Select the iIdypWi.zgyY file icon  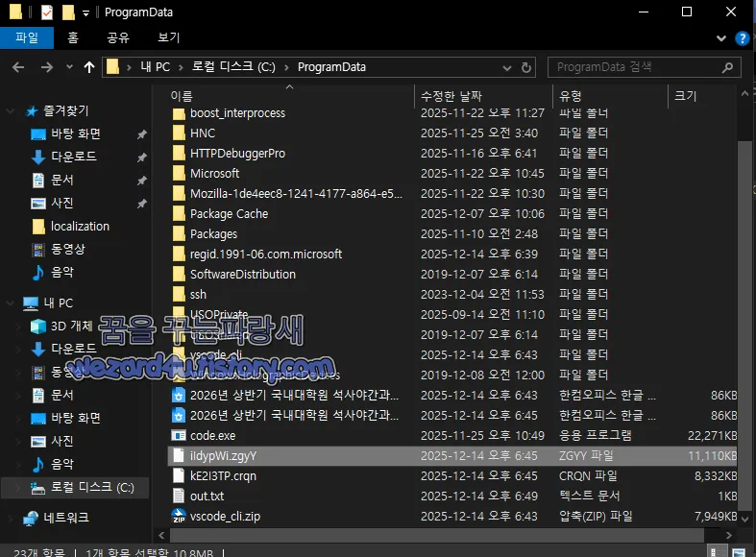pos(179,456)
